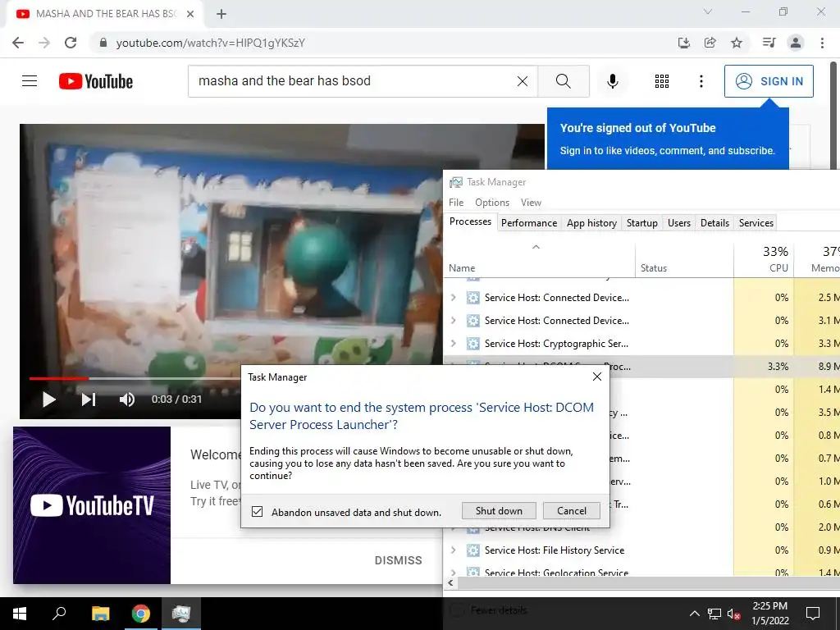This screenshot has width=840, height=630.
Task: Open the YouTube hamburger guide menu
Action: [x=30, y=81]
